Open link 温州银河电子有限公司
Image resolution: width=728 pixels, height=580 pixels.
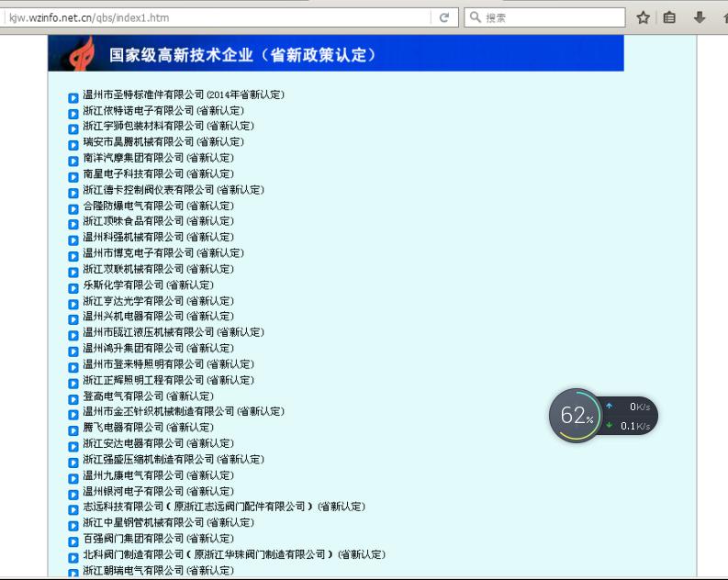pyautogui.click(x=158, y=491)
